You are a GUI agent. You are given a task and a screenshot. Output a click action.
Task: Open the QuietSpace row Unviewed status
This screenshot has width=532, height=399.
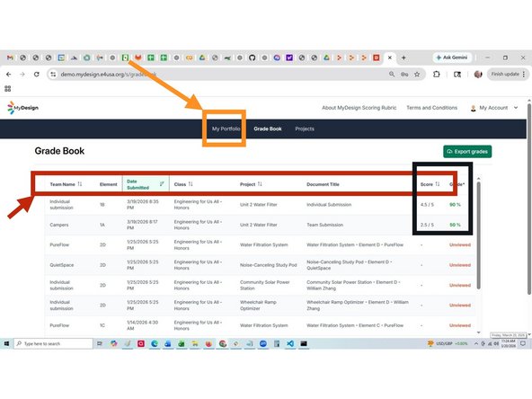point(460,265)
